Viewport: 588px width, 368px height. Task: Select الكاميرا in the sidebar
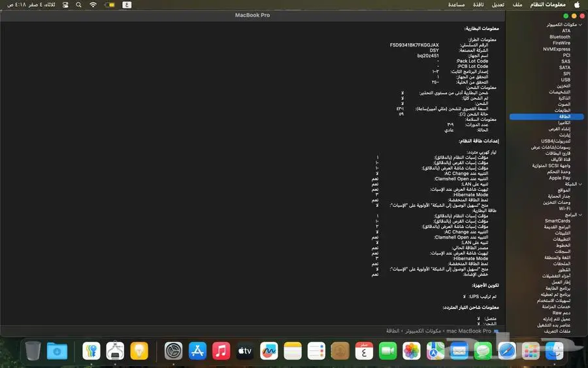coord(564,123)
